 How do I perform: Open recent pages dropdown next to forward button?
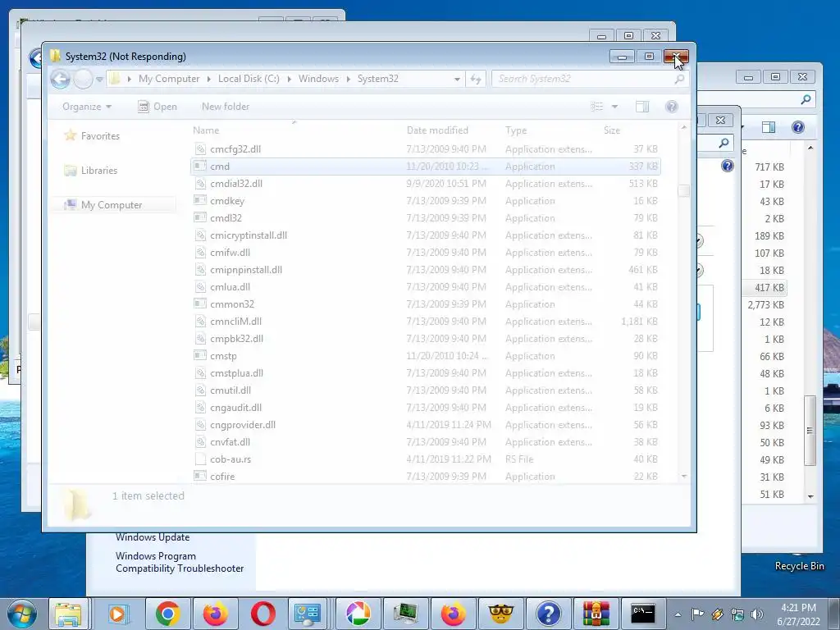99,80
